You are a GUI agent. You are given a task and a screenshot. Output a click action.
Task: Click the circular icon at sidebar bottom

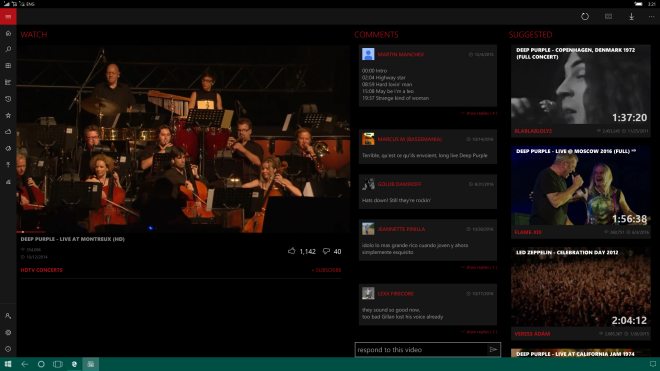(8, 349)
